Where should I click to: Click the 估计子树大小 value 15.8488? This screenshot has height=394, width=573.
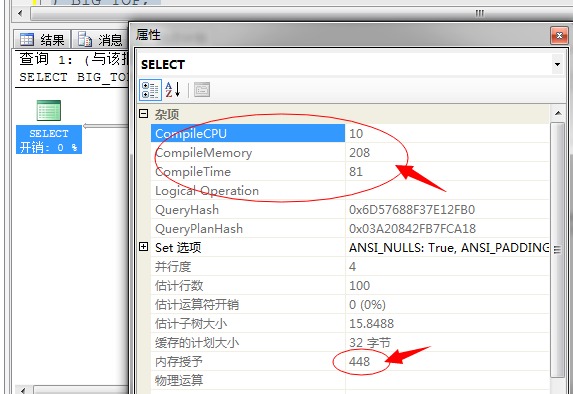coord(371,323)
